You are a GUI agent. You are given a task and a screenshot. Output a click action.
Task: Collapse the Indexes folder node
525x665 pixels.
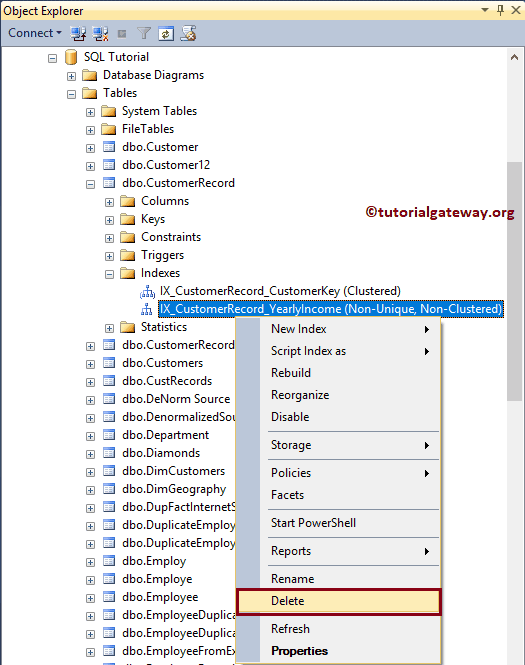pyautogui.click(x=109, y=274)
